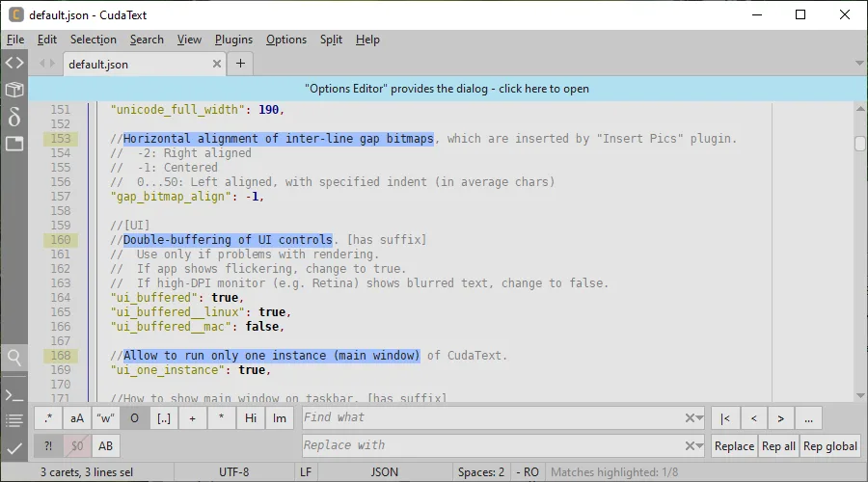Toggle $0 RegEx substitution option

pyautogui.click(x=77, y=446)
